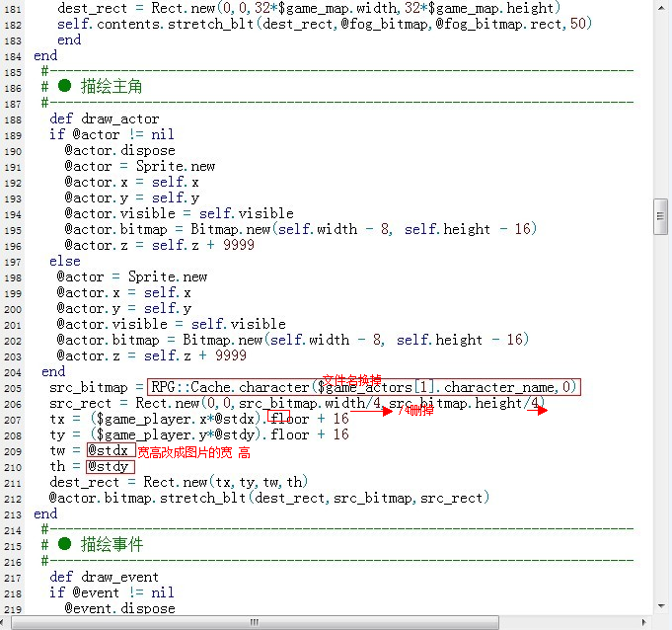
Task: Click 'Sprite.new' on line 191
Action: click(176, 167)
